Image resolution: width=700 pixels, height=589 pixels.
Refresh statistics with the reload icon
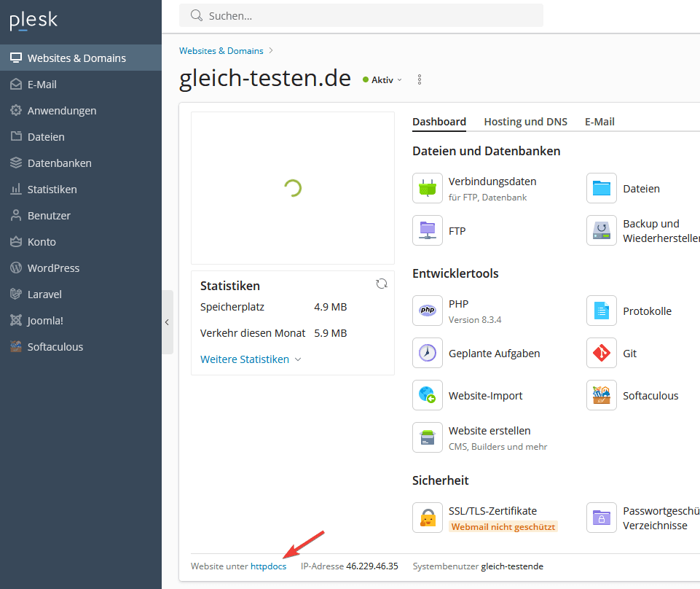click(x=382, y=284)
